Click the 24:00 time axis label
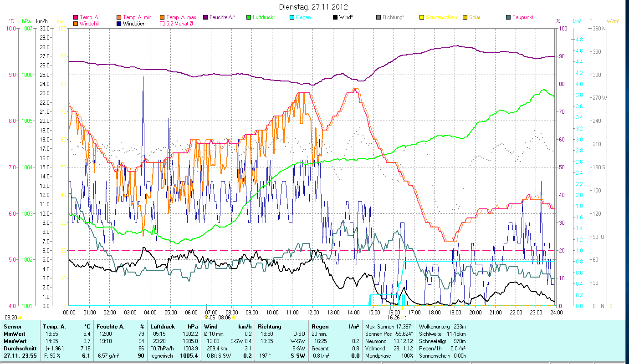Screen dimensions: 629x364 click(556, 312)
